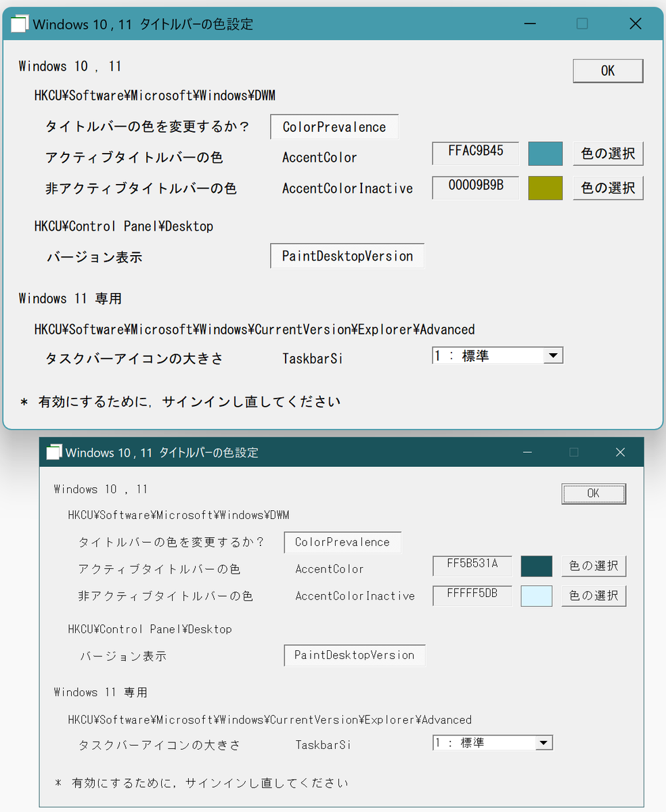Close the window with the light-teal title bar
Image resolution: width=666 pixels, height=812 pixels.
(635, 24)
